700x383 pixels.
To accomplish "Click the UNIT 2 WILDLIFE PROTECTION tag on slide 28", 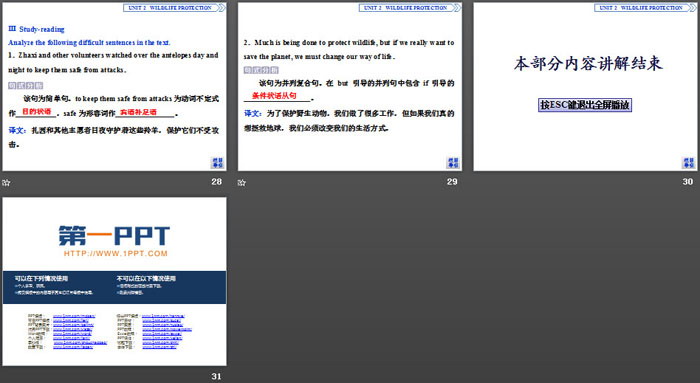I will (x=170, y=8).
